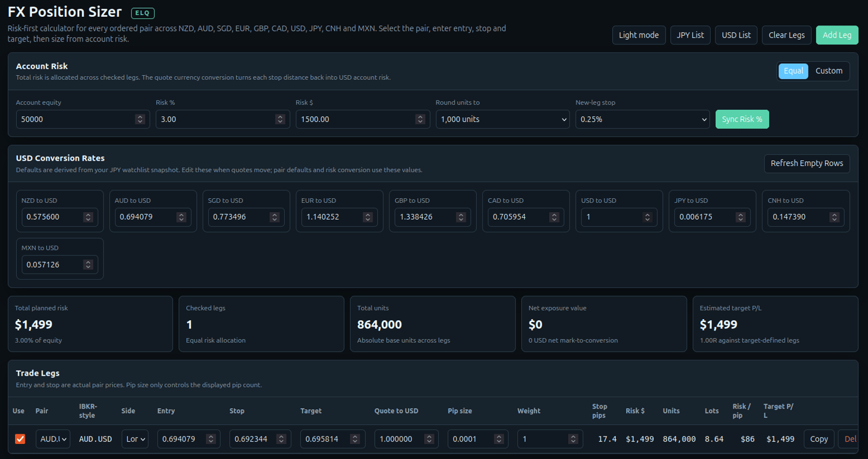Click the leg Entry price field

[189, 439]
